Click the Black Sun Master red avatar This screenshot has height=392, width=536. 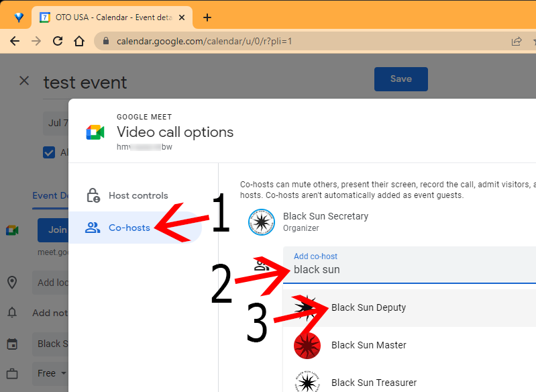(307, 346)
